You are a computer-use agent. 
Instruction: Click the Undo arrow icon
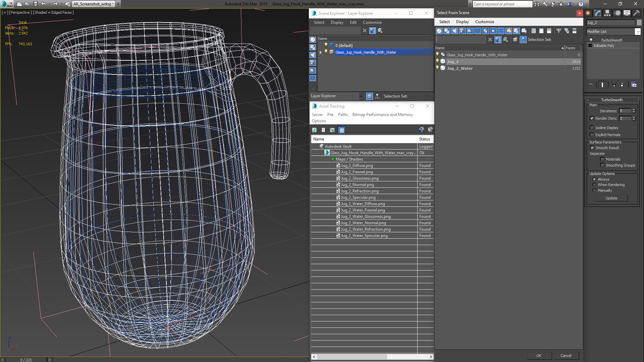pyautogui.click(x=43, y=4)
